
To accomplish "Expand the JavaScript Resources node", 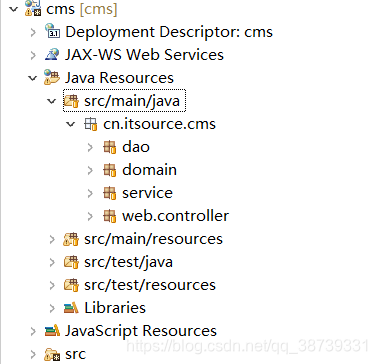I will tap(33, 331).
